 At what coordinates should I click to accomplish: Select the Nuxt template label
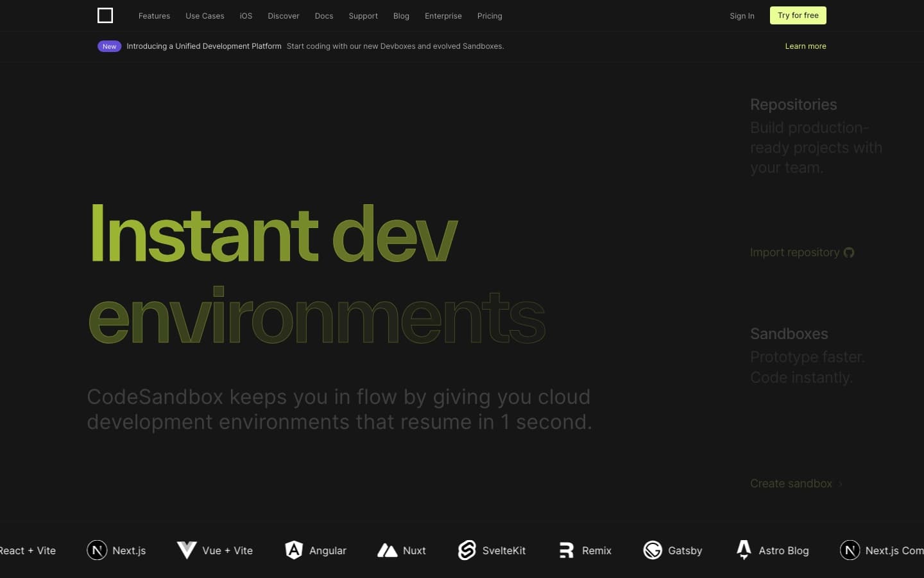(415, 551)
